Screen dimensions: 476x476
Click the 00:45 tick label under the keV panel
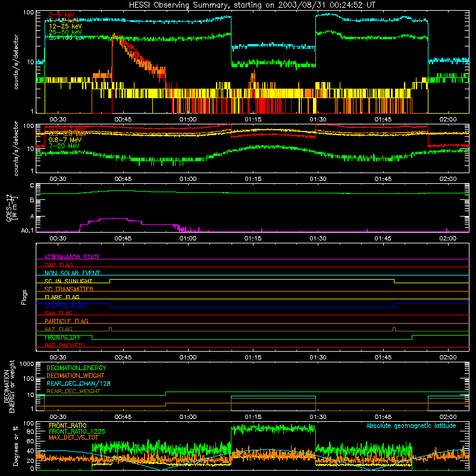pos(123,120)
